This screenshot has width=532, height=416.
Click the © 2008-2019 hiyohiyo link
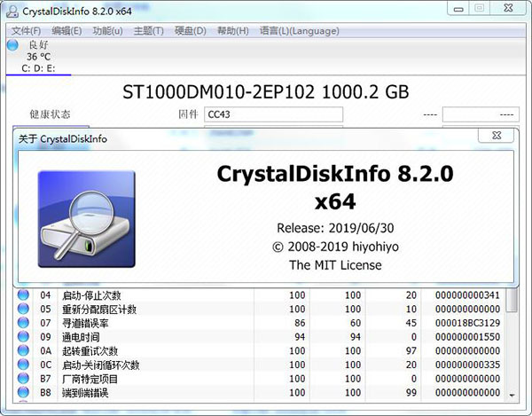pyautogui.click(x=335, y=247)
